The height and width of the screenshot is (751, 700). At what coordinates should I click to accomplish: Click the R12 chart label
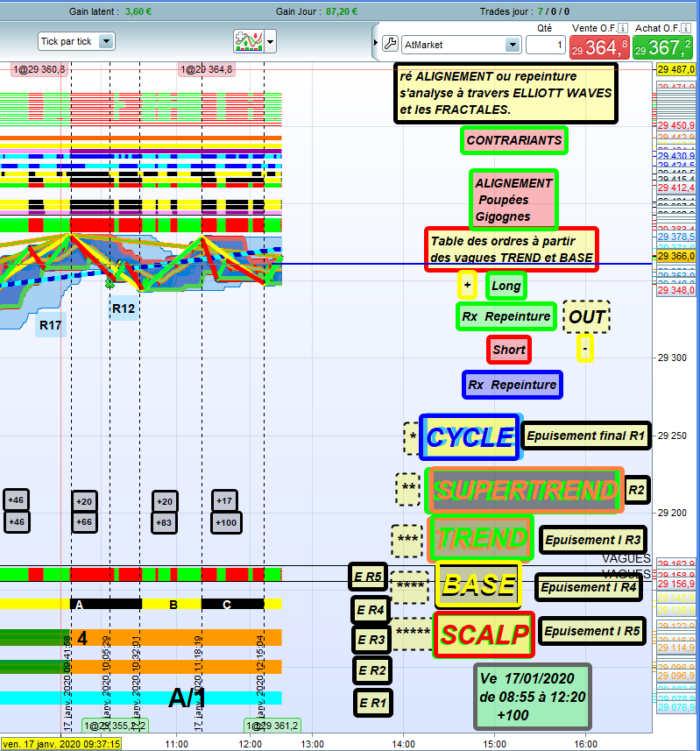tap(124, 309)
